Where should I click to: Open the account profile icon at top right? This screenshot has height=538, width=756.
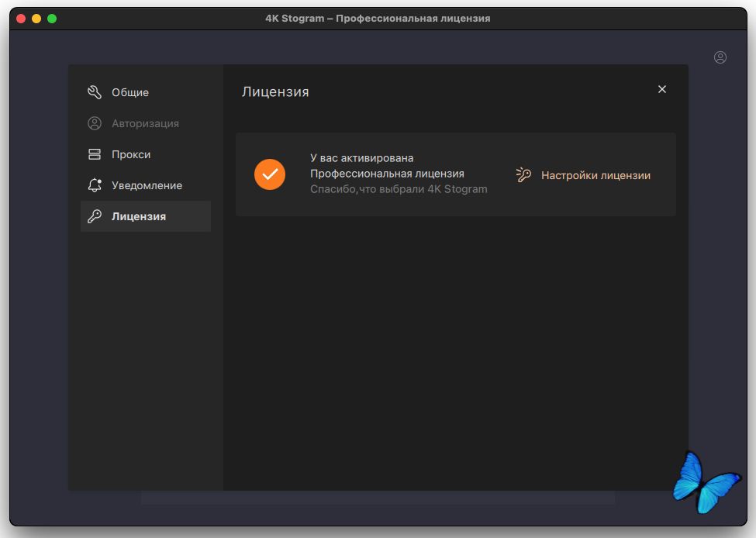tap(720, 57)
